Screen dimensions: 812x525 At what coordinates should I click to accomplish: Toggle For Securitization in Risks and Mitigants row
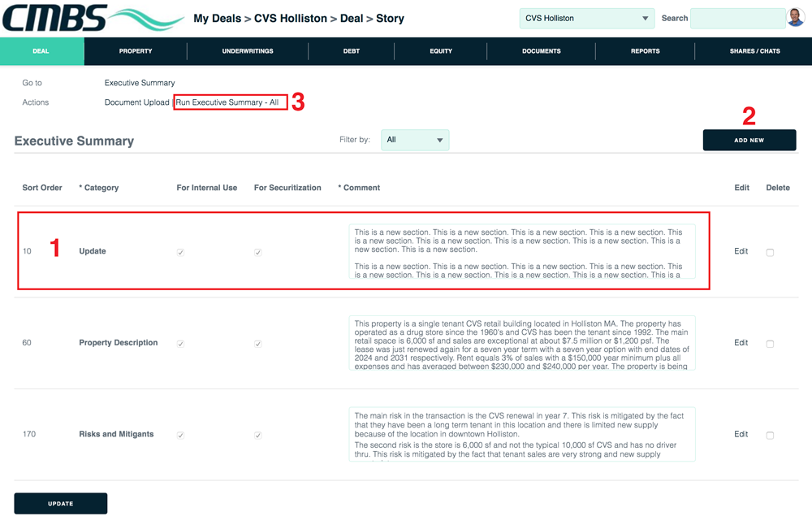(258, 436)
